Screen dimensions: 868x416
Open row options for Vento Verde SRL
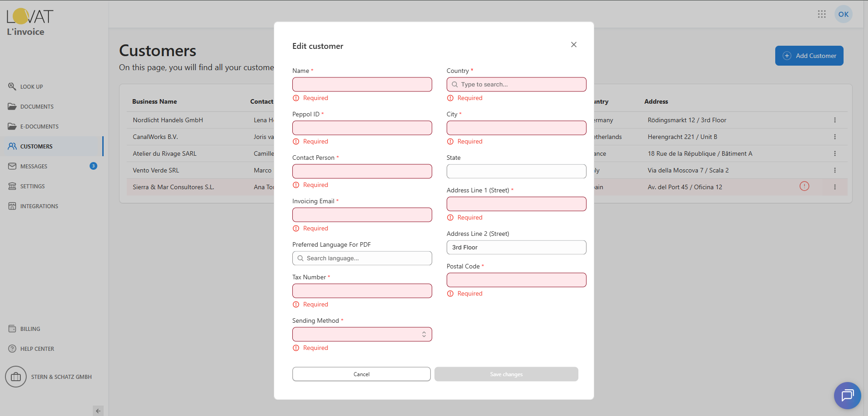[x=835, y=170]
